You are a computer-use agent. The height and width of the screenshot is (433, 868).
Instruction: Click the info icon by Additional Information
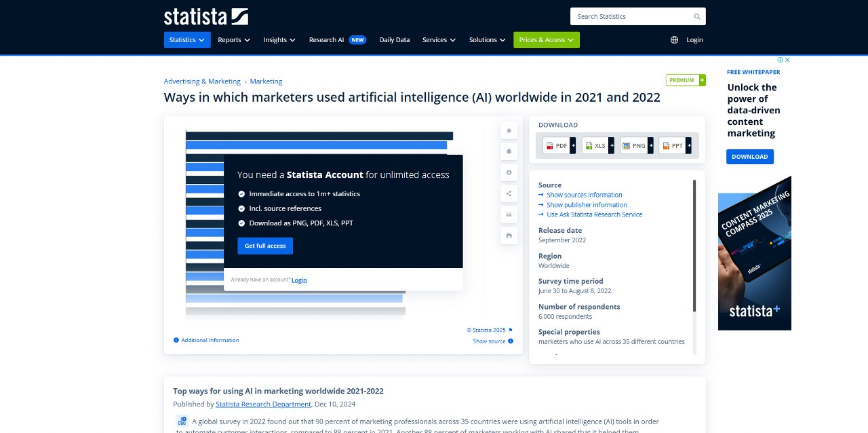tap(176, 340)
